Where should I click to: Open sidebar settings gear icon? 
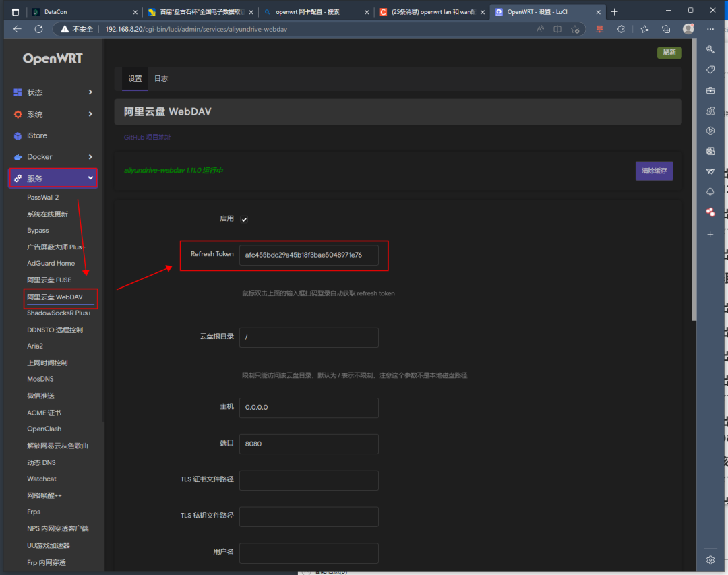[710, 560]
